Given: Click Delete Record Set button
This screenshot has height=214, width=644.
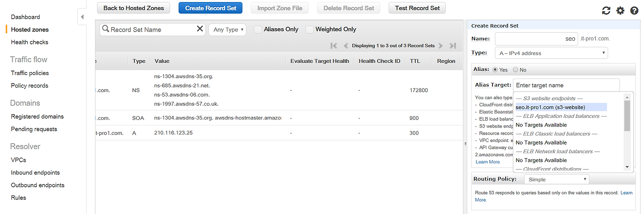Looking at the screenshot, I should 349,8.
